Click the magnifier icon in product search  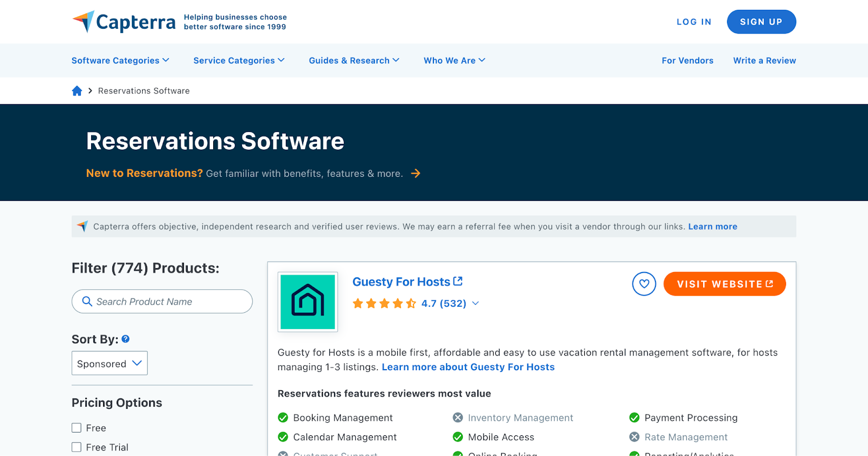87,301
